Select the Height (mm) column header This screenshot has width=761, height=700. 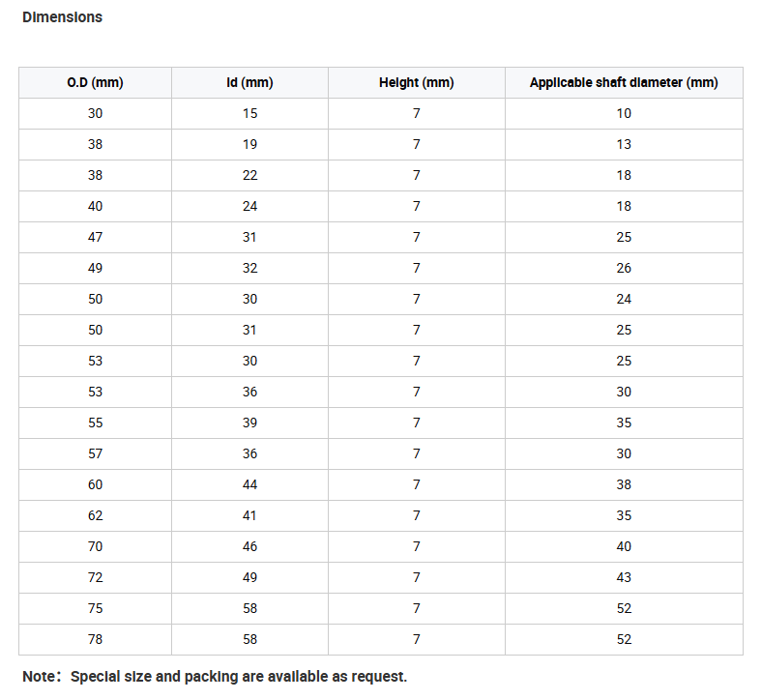416,82
